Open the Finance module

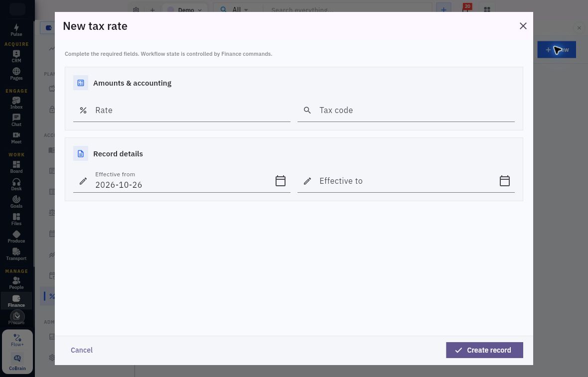(16, 301)
